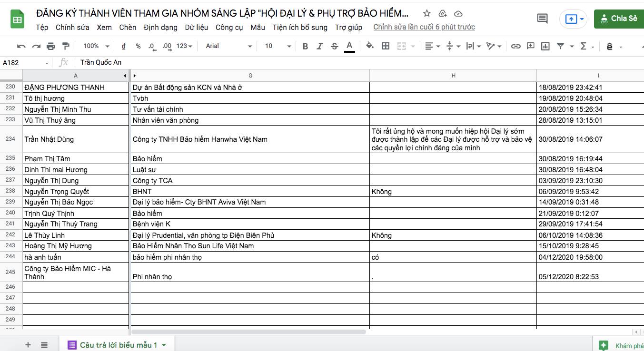644x351 pixels.
Task: Select the Câu trả lời biểu mẫu 1 tab
Action: click(x=118, y=345)
